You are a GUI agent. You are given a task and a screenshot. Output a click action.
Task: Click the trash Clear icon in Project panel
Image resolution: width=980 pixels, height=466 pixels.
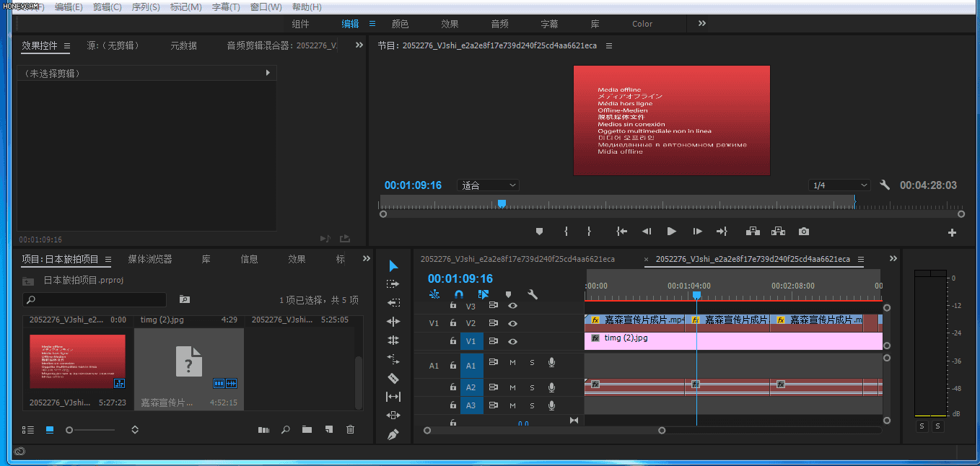tap(350, 430)
